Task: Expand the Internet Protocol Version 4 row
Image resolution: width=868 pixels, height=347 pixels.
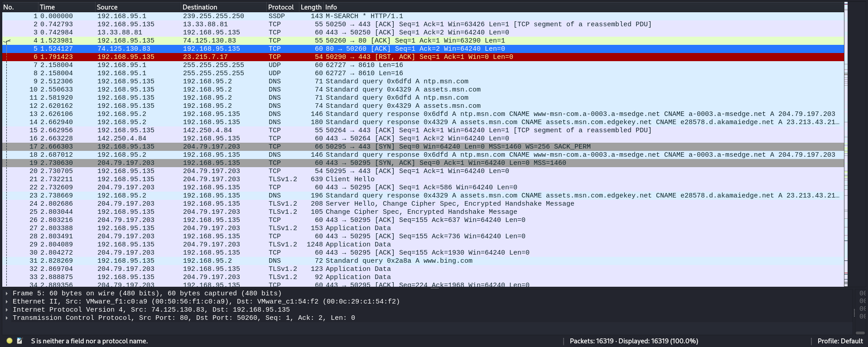Action: point(6,309)
